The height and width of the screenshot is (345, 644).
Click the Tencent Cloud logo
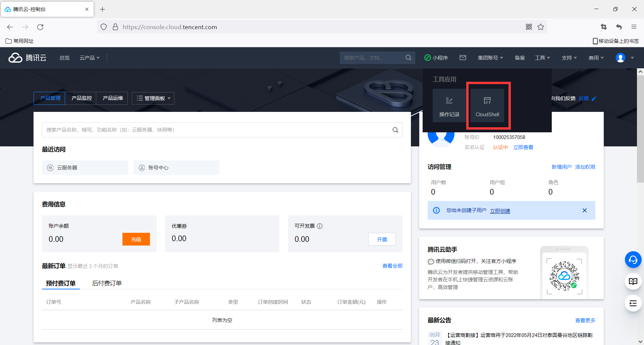28,58
